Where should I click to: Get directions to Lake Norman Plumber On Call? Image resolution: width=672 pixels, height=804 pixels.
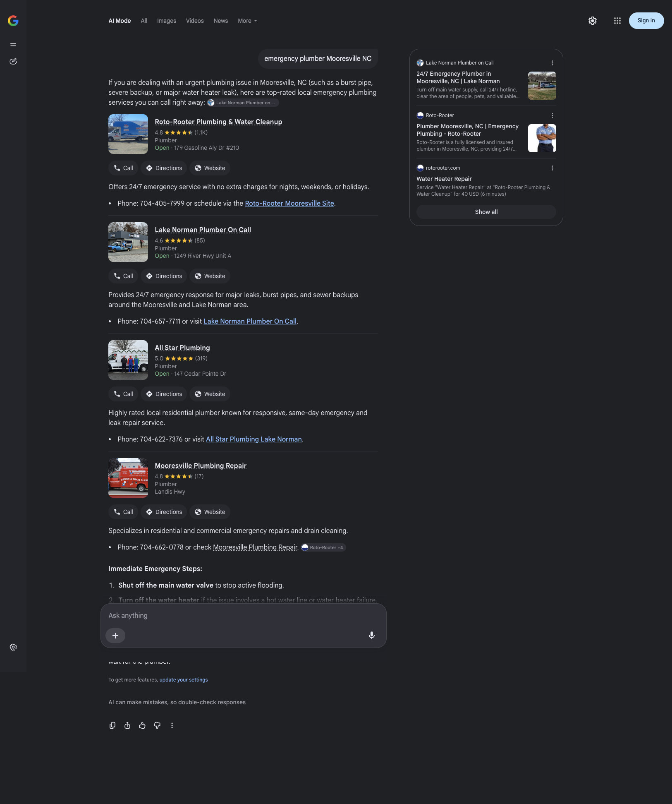(164, 276)
